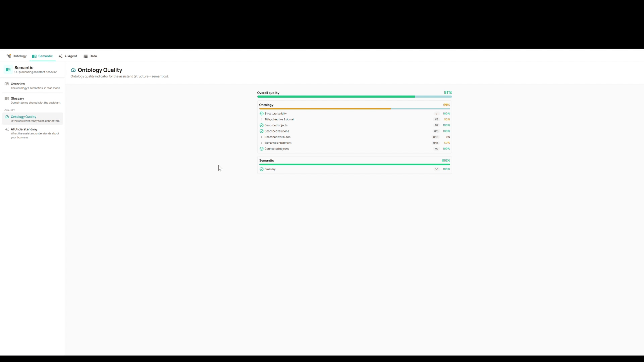Viewport: 644px width, 362px height.
Task: Open the Ontology top tab
Action: point(16,56)
